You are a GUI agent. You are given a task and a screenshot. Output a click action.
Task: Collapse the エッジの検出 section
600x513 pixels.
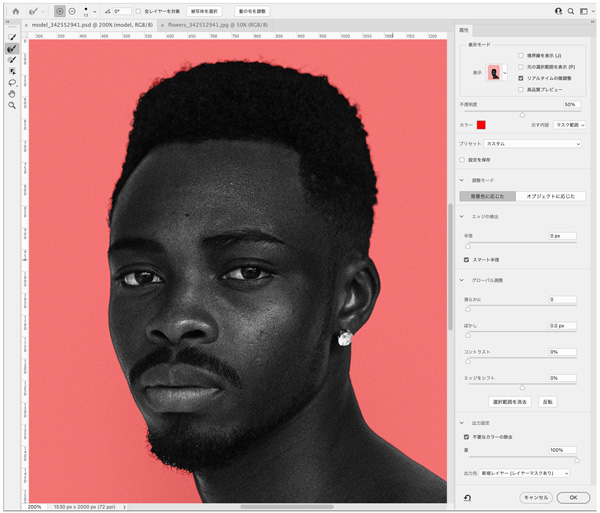462,217
